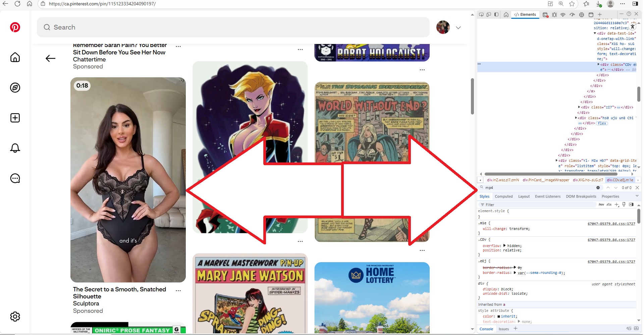
Task: Click the back arrow on the pin page
Action: coord(50,58)
